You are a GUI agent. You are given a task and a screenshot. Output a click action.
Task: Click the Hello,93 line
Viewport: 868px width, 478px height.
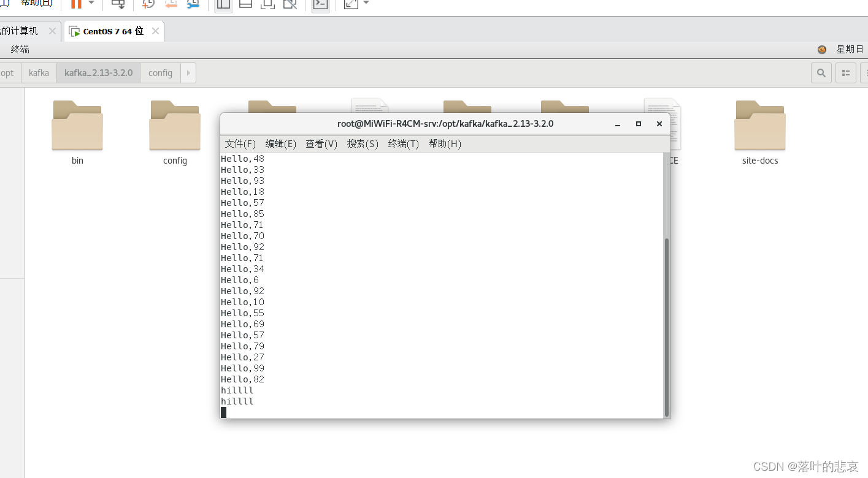point(242,181)
